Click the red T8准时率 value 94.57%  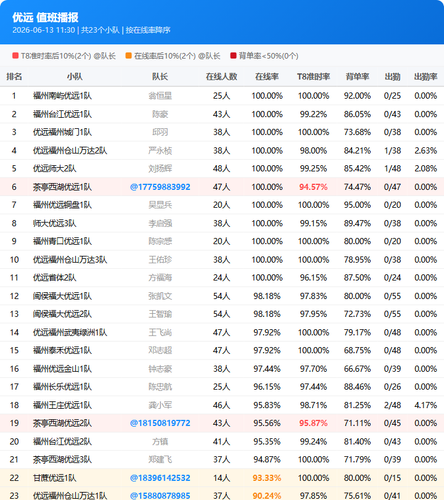(x=313, y=187)
